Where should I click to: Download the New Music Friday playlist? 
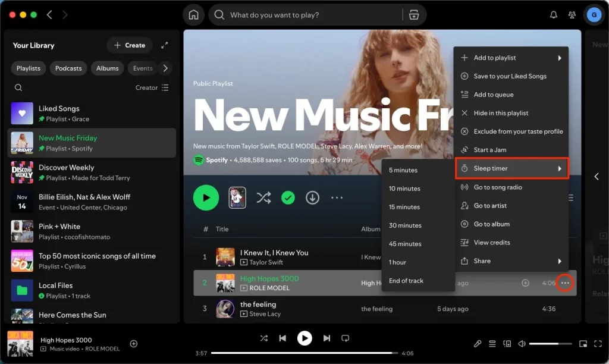click(312, 197)
